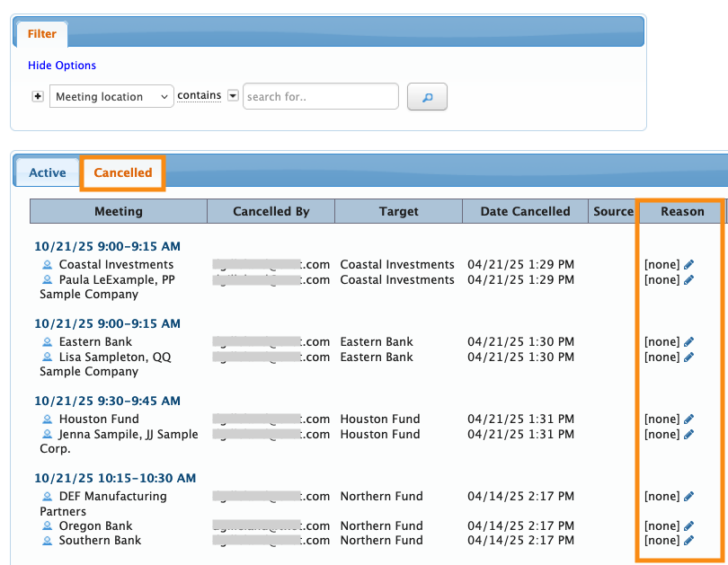
Task: Edit reason pencil for Coastal Investments row
Action: (689, 264)
